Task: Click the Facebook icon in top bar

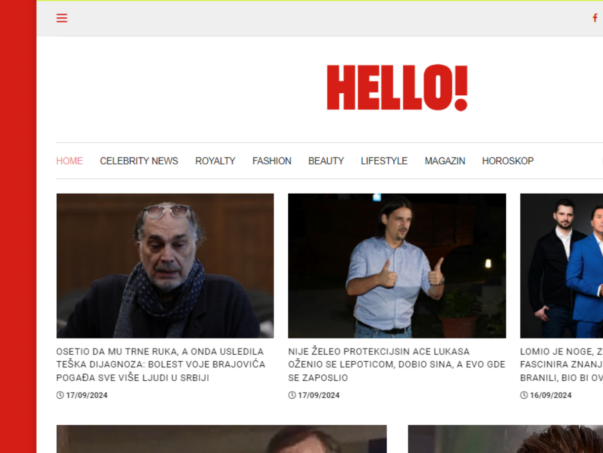Action: (595, 18)
